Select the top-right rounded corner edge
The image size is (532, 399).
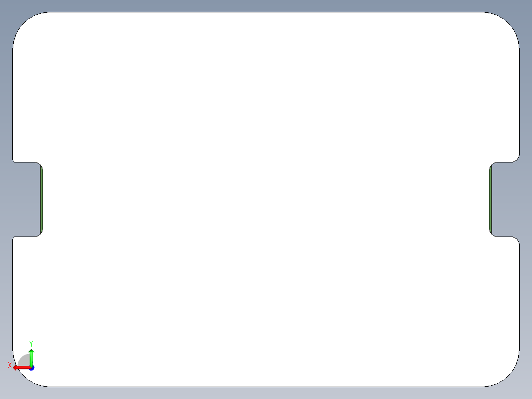coord(509,23)
